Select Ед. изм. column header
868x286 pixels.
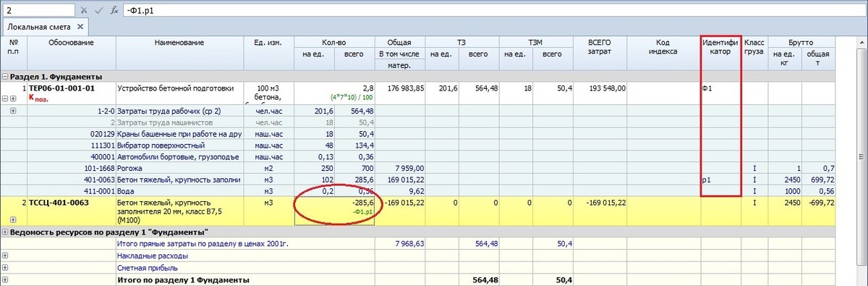[x=268, y=53]
